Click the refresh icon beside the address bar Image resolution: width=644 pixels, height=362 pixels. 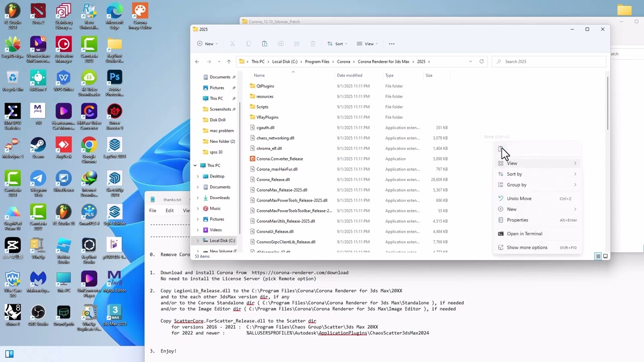click(481, 61)
